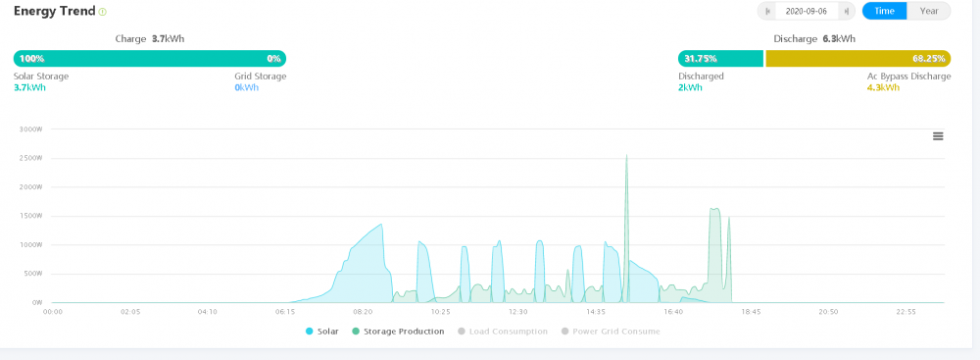Click the Storage Production legend dot
Screen dimensions: 980x360
[356, 332]
